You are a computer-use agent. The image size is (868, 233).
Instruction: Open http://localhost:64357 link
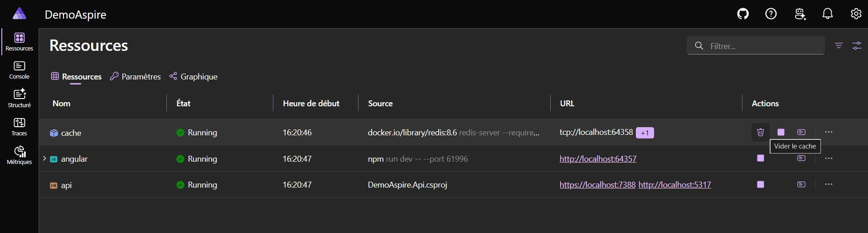(x=598, y=159)
